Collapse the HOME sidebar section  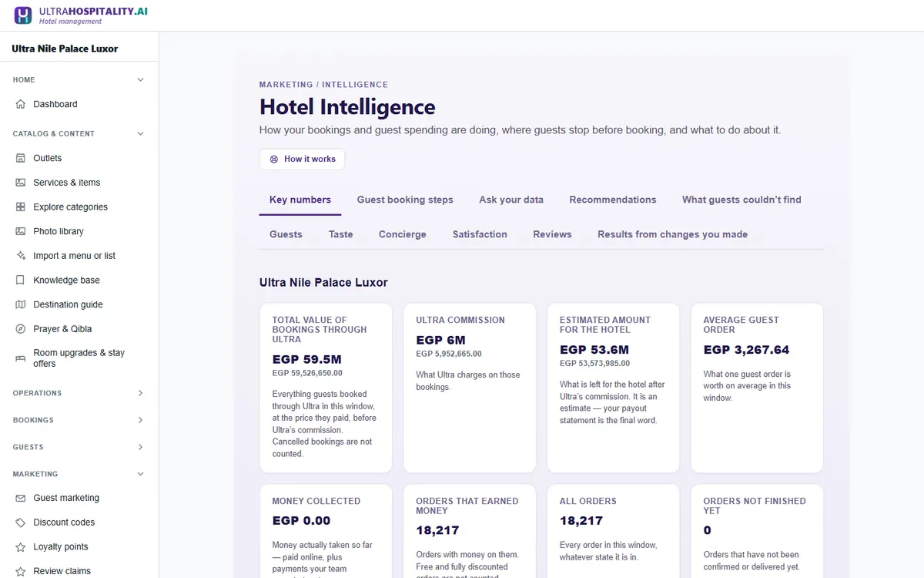(x=140, y=79)
